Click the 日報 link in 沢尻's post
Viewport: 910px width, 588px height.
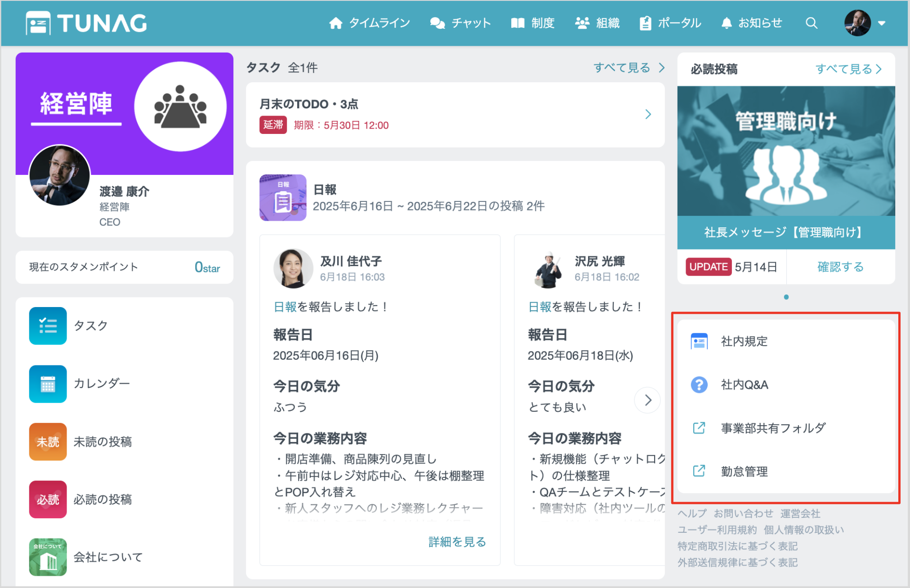point(540,307)
